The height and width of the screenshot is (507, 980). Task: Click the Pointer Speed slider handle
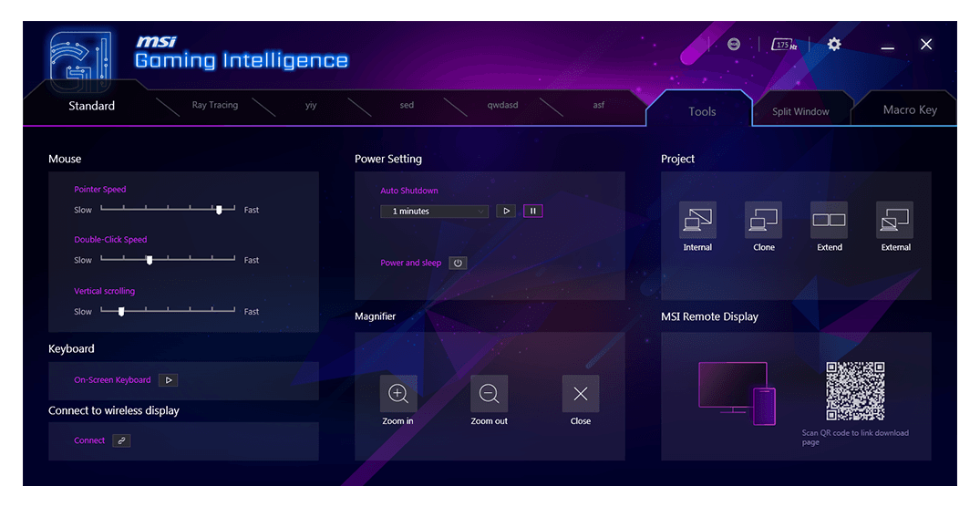click(219, 210)
